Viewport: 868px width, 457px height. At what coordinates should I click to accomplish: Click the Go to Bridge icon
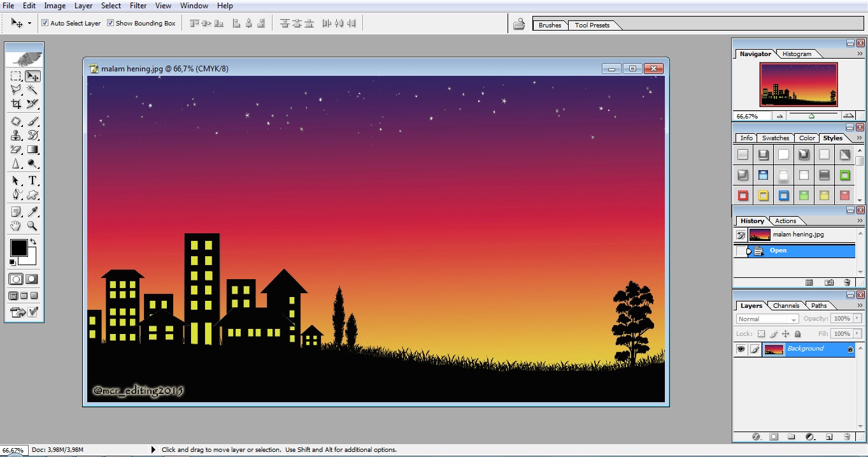click(519, 24)
